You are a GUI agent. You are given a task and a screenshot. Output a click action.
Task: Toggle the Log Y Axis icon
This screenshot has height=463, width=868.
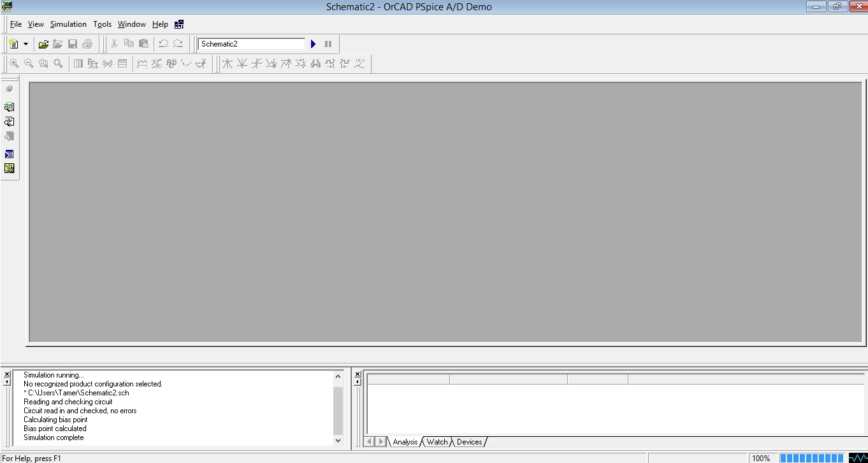[x=122, y=64]
